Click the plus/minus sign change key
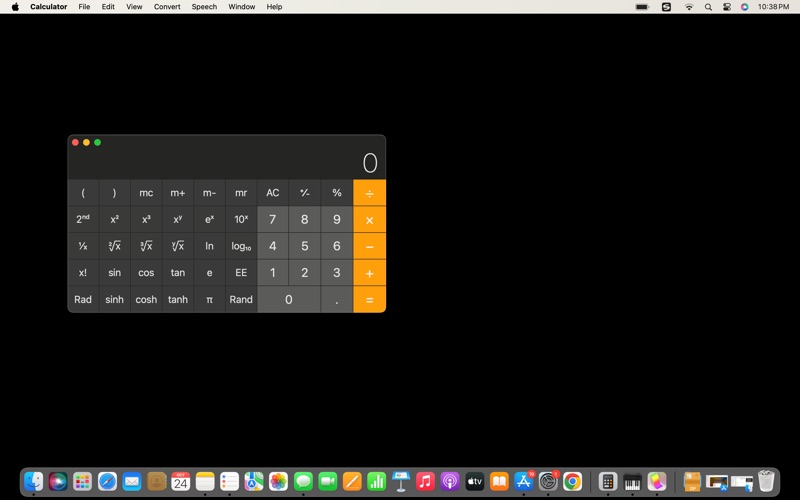Image resolution: width=800 pixels, height=500 pixels. click(305, 193)
